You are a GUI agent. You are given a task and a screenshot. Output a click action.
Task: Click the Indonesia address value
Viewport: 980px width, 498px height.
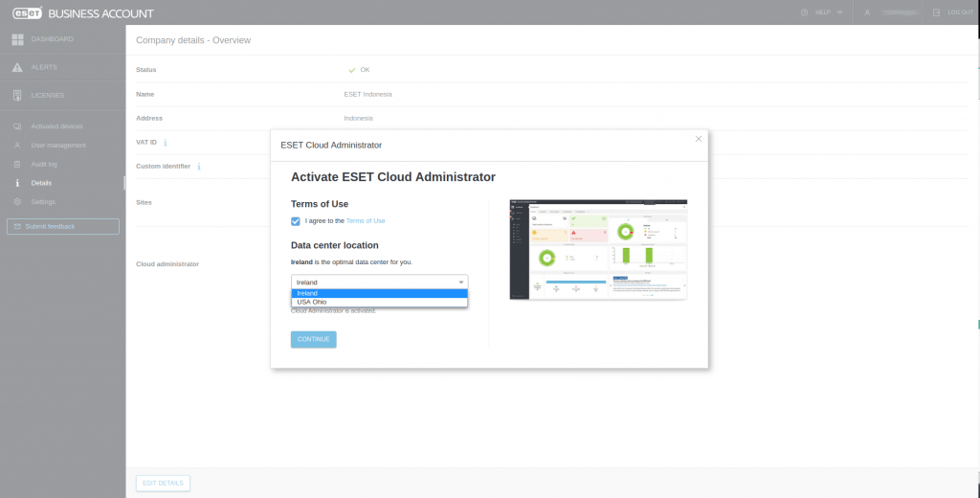point(358,118)
